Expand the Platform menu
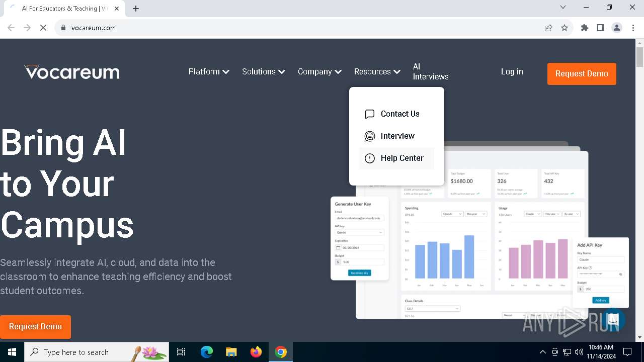The width and height of the screenshot is (644, 362). coord(209,72)
